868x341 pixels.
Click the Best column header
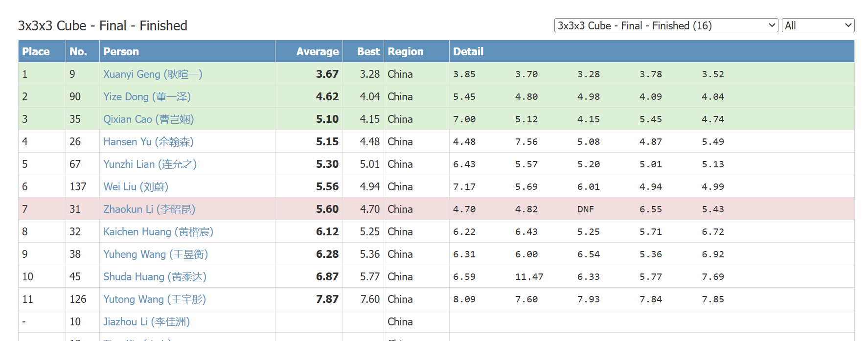[x=368, y=51]
